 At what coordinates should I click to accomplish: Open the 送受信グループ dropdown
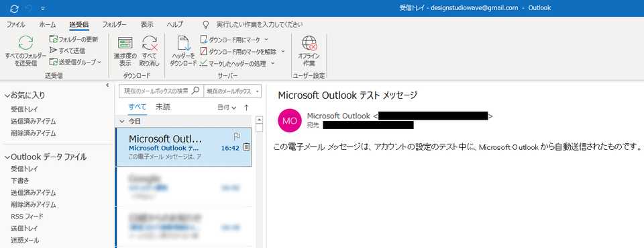click(75, 62)
